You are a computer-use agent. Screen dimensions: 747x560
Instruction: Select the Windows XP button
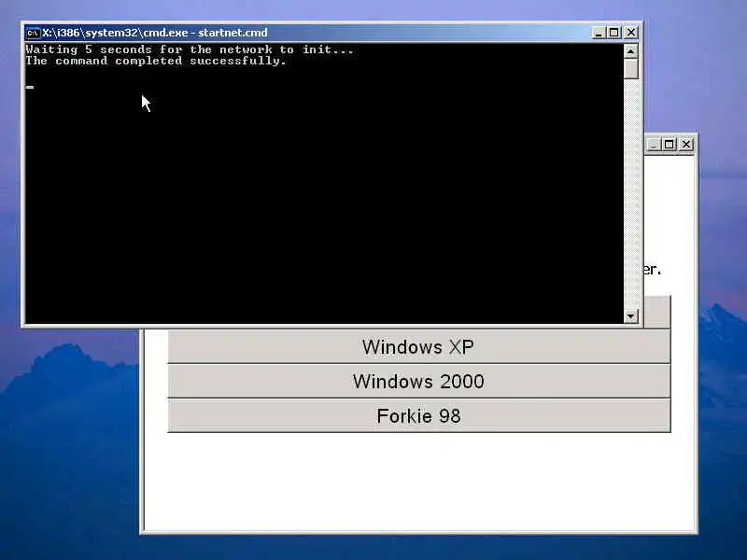[x=418, y=346]
